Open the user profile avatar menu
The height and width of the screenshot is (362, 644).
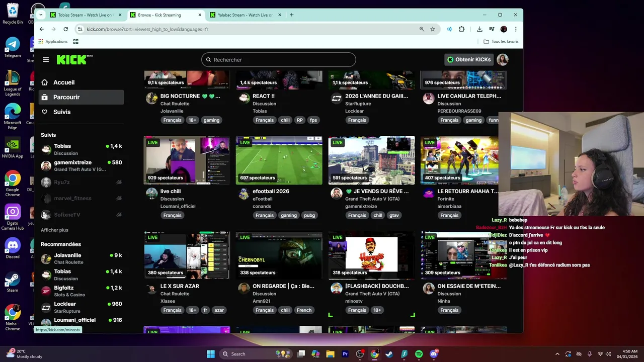tap(502, 59)
